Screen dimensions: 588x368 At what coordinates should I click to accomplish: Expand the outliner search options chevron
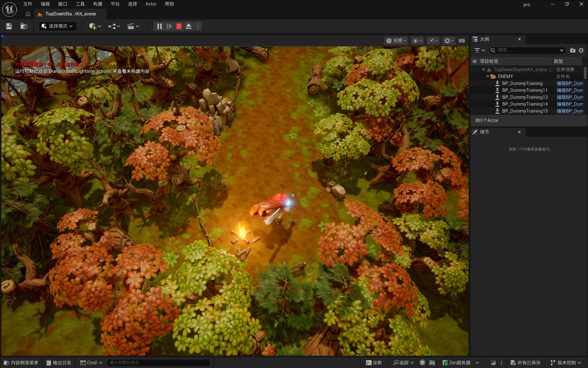[562, 50]
